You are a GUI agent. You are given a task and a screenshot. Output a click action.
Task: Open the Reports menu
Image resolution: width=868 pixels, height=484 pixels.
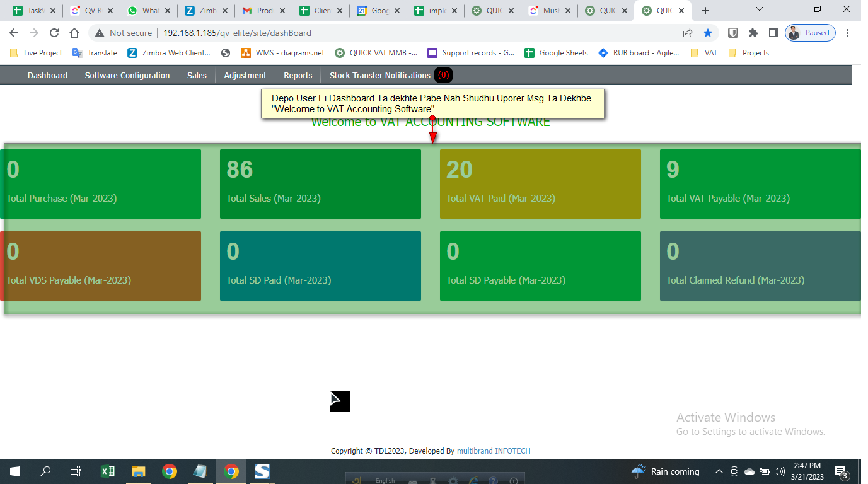coord(298,75)
